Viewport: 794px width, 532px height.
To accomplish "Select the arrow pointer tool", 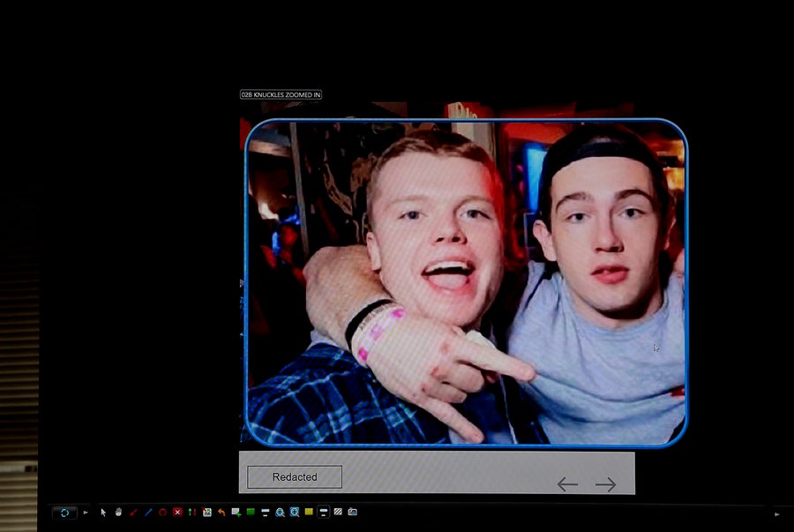I will (103, 512).
